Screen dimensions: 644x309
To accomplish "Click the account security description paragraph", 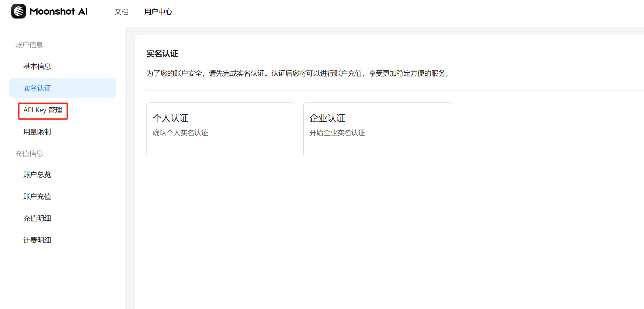I will [x=298, y=73].
